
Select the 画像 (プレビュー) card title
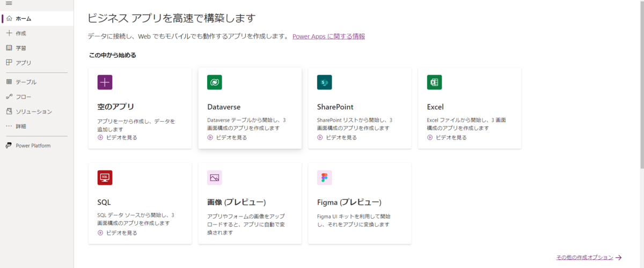tap(237, 202)
